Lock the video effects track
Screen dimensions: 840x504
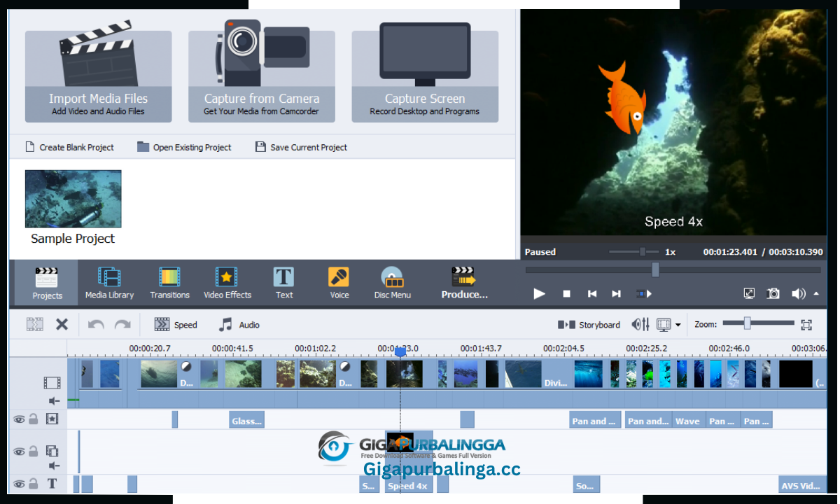(34, 419)
